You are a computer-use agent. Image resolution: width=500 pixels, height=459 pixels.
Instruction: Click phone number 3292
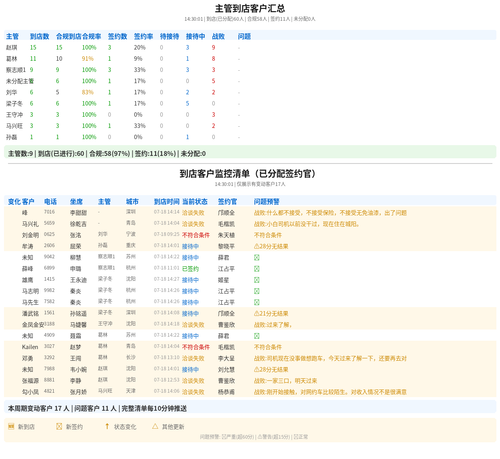49,357
